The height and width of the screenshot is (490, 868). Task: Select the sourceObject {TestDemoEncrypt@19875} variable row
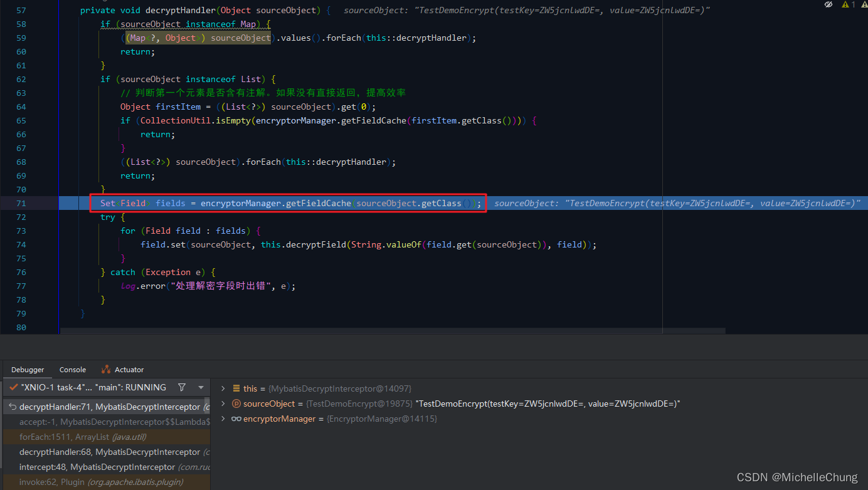(x=539, y=404)
